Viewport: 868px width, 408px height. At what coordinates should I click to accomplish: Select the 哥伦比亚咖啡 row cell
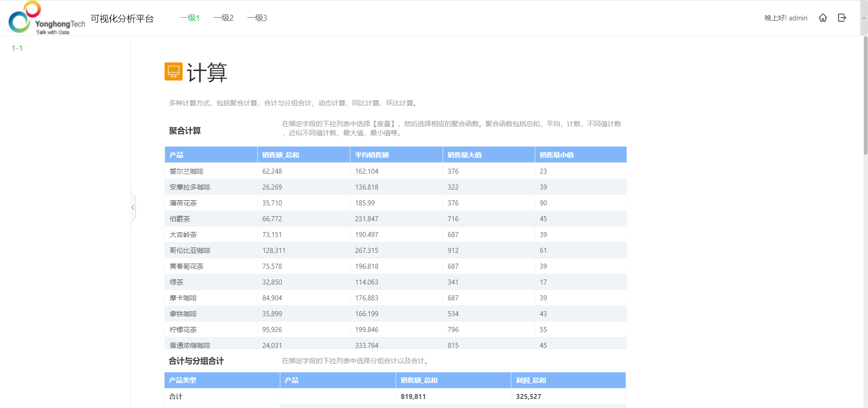point(190,251)
